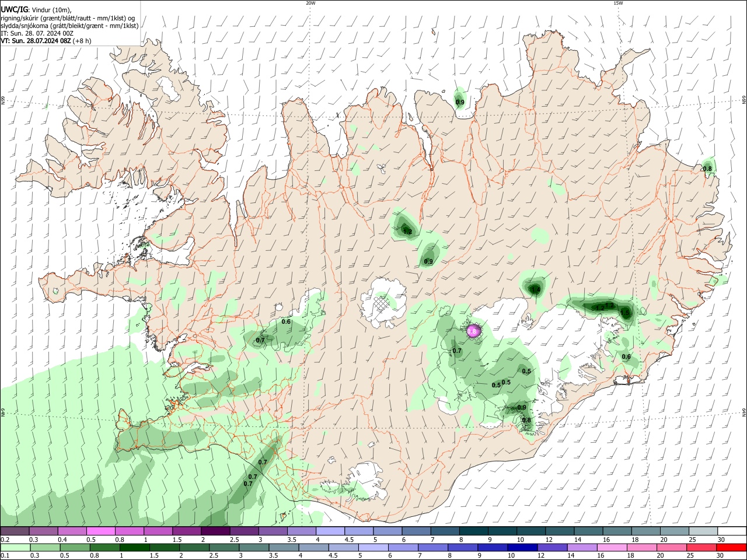This screenshot has width=747, height=560.
Task: Pick the lavender 4 swatch on the snow scale
Action: coord(329,531)
